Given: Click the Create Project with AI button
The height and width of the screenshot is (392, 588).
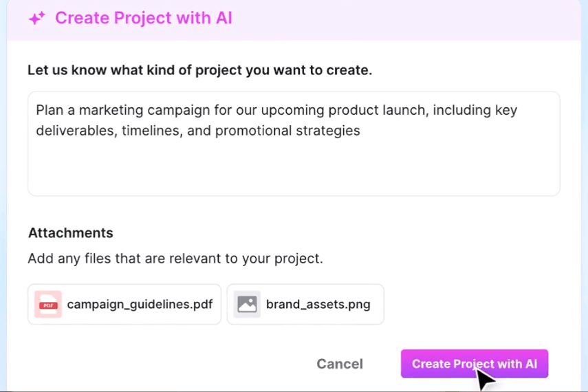Looking at the screenshot, I should pyautogui.click(x=475, y=364).
